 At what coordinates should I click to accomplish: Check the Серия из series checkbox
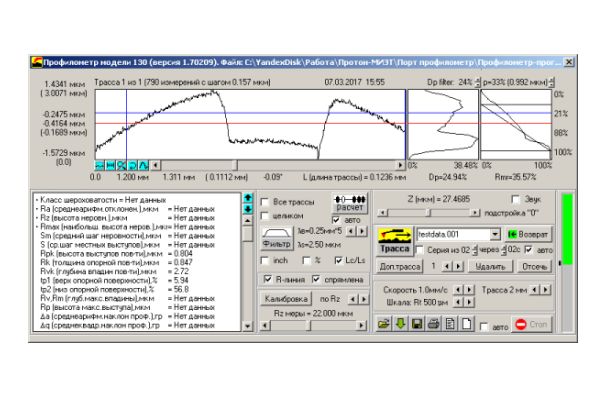[420, 250]
